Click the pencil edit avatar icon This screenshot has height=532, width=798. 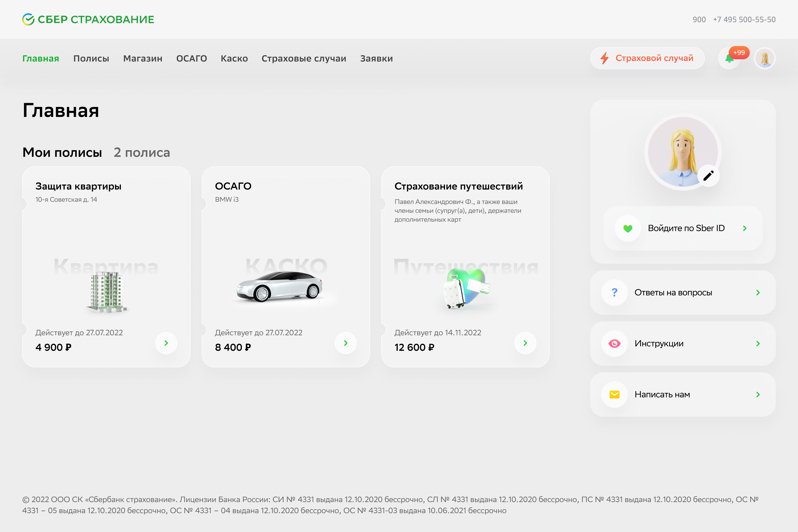[709, 176]
